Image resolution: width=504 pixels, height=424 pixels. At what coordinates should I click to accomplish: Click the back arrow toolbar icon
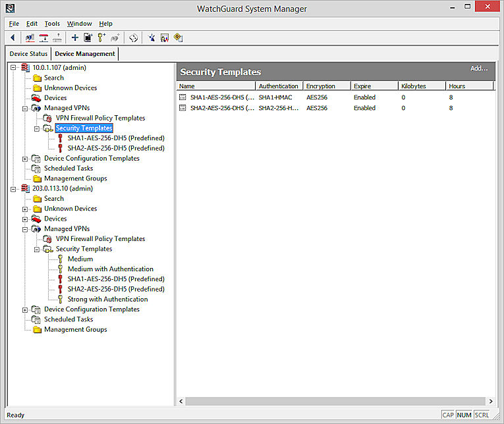(13, 38)
